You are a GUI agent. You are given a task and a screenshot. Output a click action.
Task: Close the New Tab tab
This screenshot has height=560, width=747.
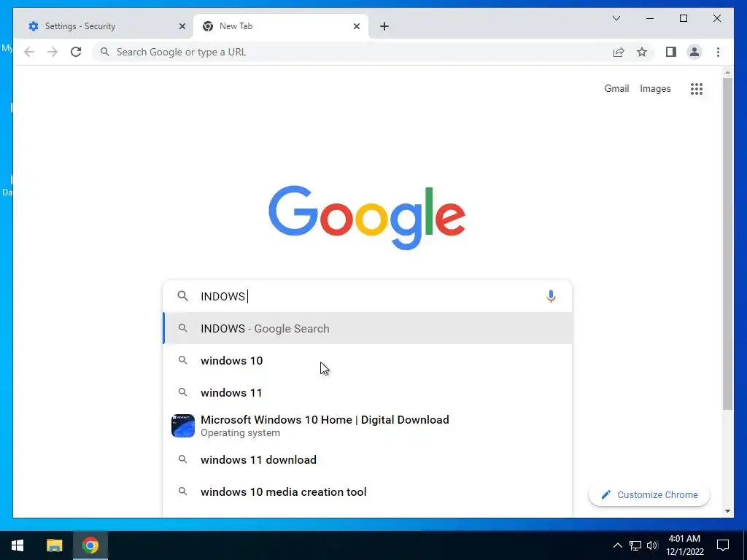[x=356, y=26]
